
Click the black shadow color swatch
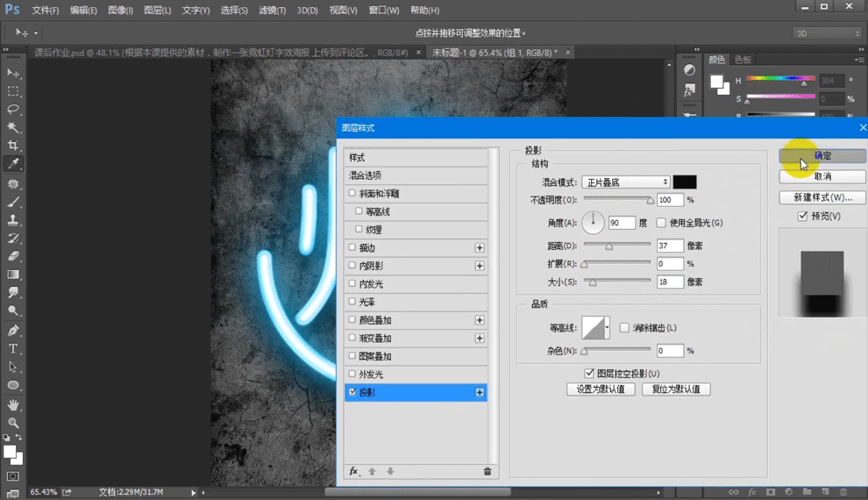(x=685, y=182)
